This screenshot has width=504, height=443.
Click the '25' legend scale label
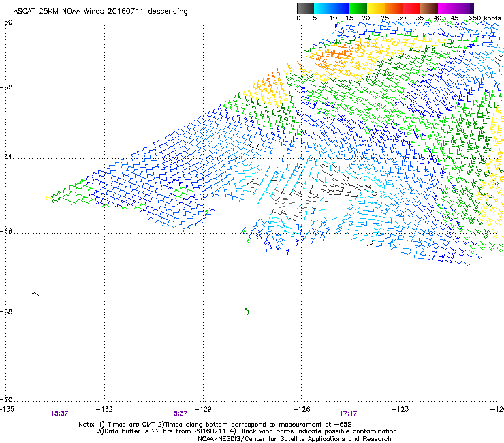(384, 18)
